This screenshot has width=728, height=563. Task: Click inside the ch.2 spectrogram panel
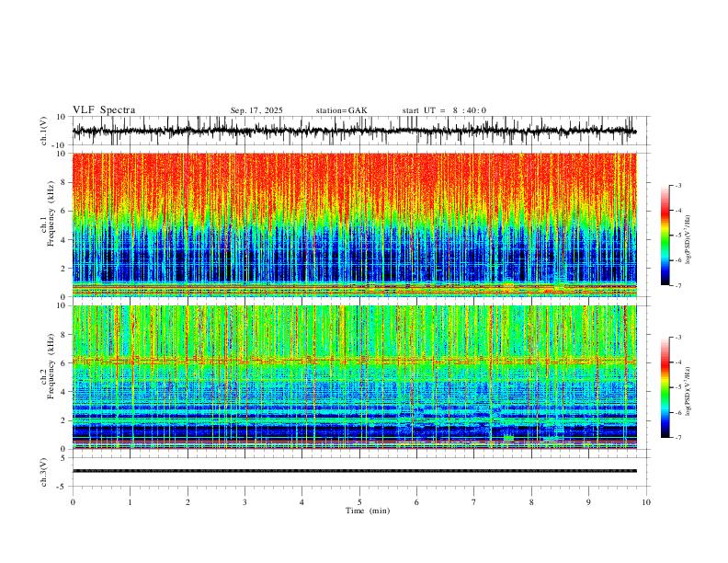pyautogui.click(x=354, y=377)
